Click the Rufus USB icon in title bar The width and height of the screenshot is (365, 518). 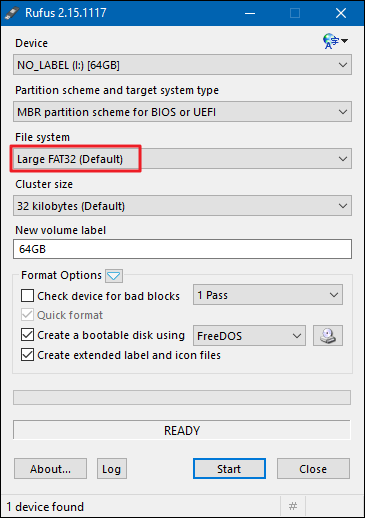12,13
